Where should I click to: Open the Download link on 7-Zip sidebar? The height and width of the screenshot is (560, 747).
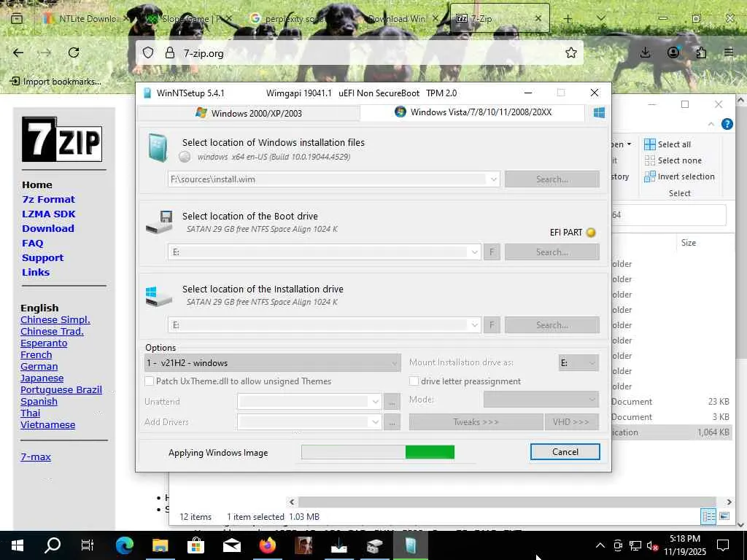point(48,228)
